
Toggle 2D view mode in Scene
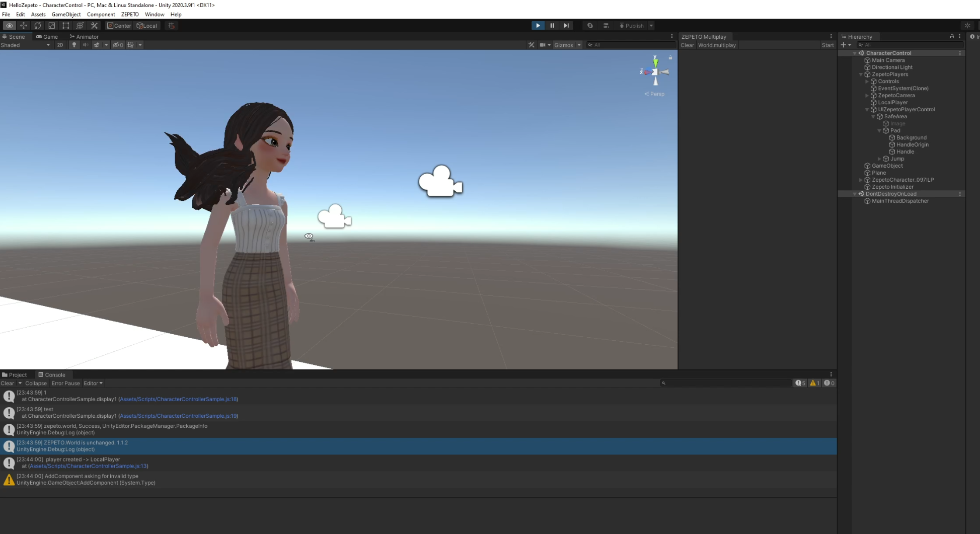pyautogui.click(x=60, y=45)
